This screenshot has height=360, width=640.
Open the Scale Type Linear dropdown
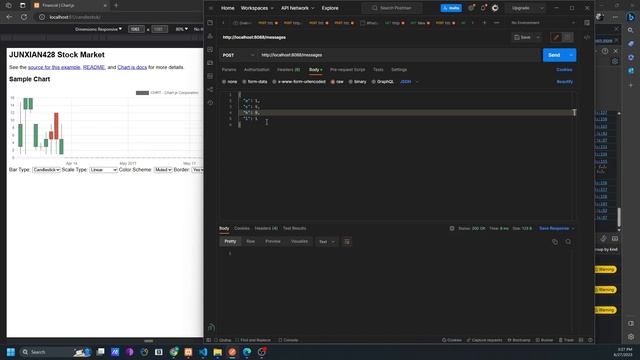[103, 170]
